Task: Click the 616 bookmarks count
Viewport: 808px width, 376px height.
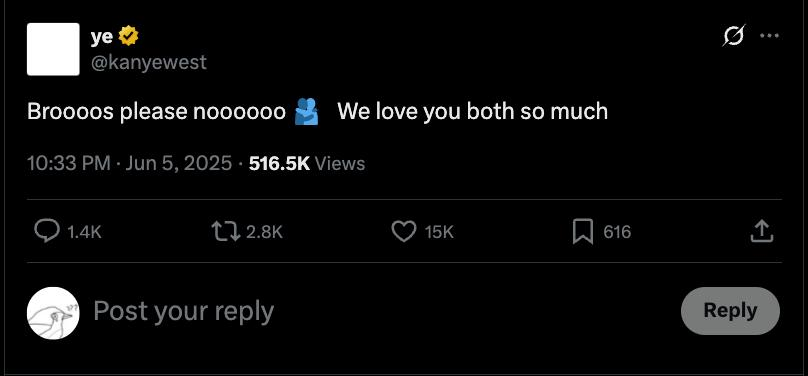Action: pyautogui.click(x=617, y=232)
